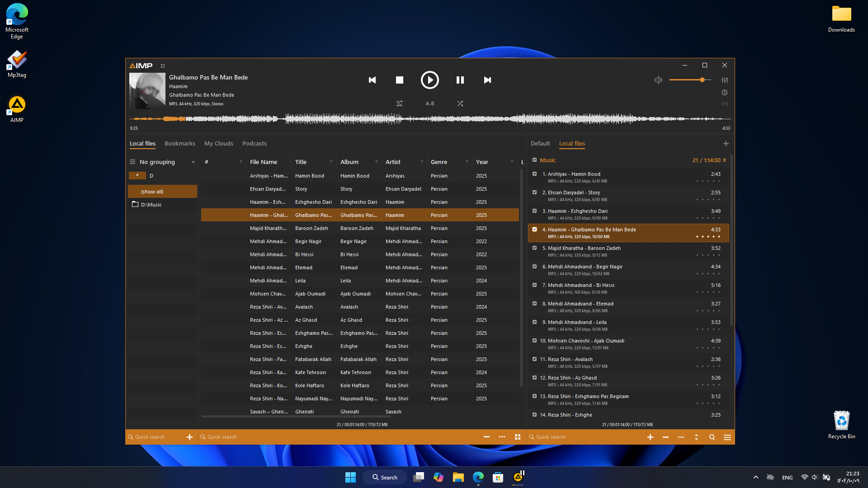The image size is (868, 488).
Task: Uncheck playlist track 3 Haamim - Eshghesho Dari
Action: click(534, 211)
